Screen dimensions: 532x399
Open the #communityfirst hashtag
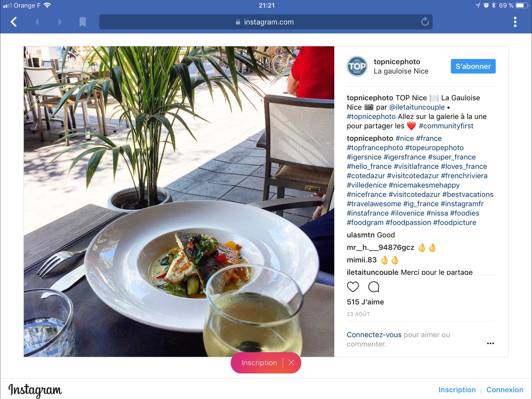point(446,126)
